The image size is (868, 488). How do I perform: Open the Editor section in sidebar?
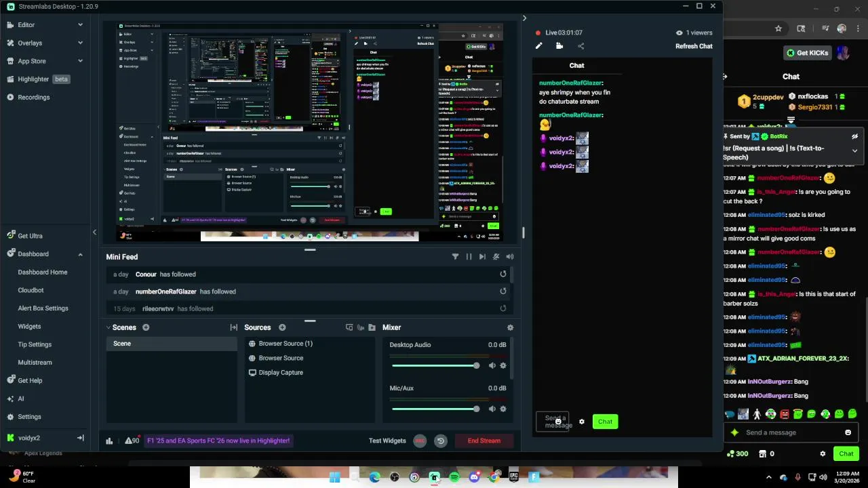(x=26, y=25)
